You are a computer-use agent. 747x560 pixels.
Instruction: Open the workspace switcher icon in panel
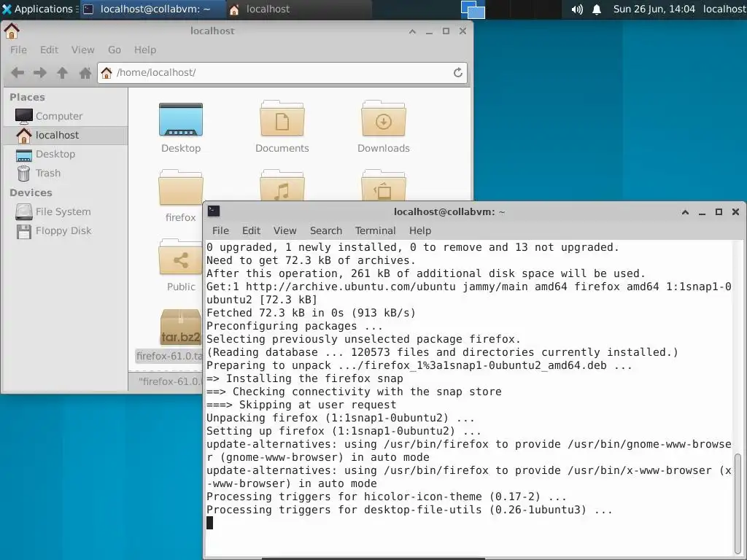(x=473, y=9)
